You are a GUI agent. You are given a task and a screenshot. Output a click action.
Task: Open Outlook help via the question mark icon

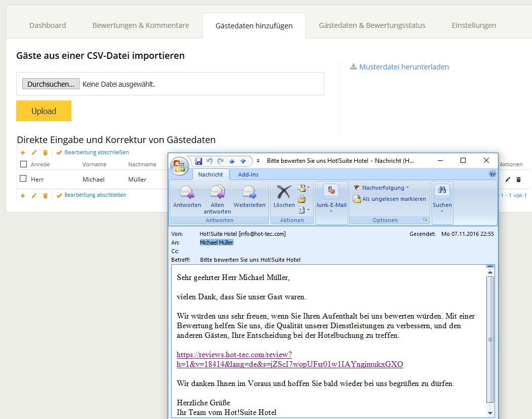[x=492, y=174]
